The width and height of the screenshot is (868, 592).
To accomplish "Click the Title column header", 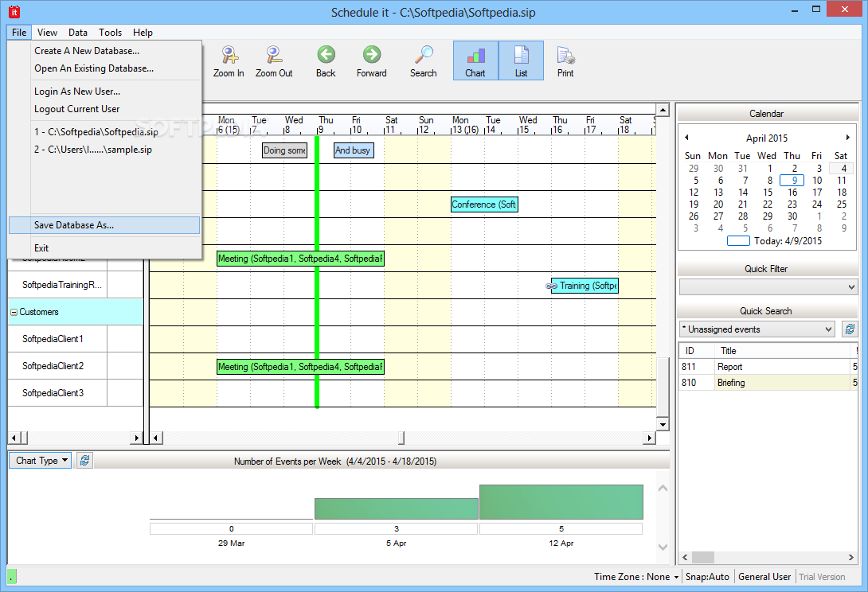I will tap(783, 351).
